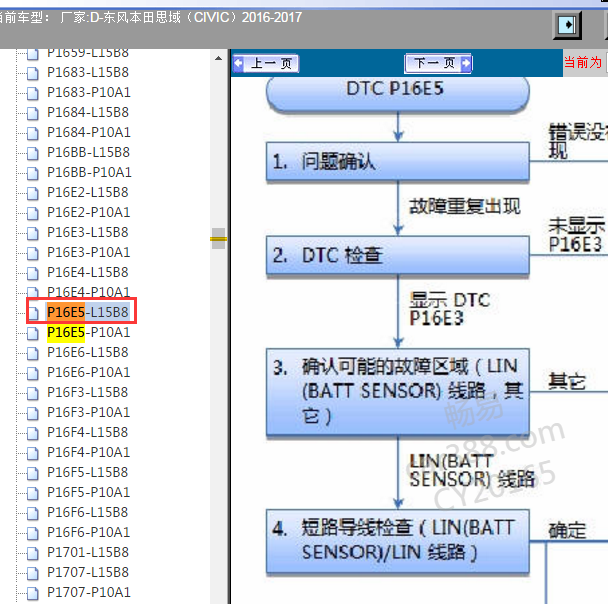This screenshot has width=608, height=604.
Task: Select tree item P1684-L15B8
Action: click(88, 112)
